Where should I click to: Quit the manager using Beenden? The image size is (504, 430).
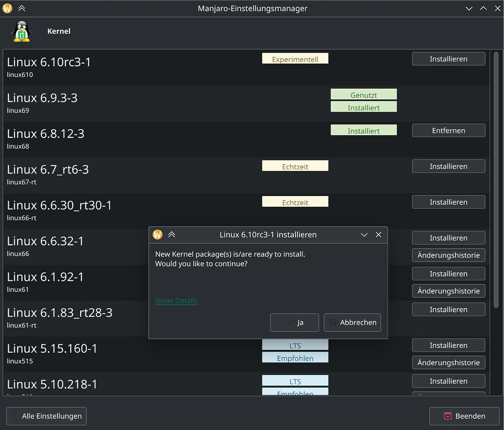click(x=464, y=416)
